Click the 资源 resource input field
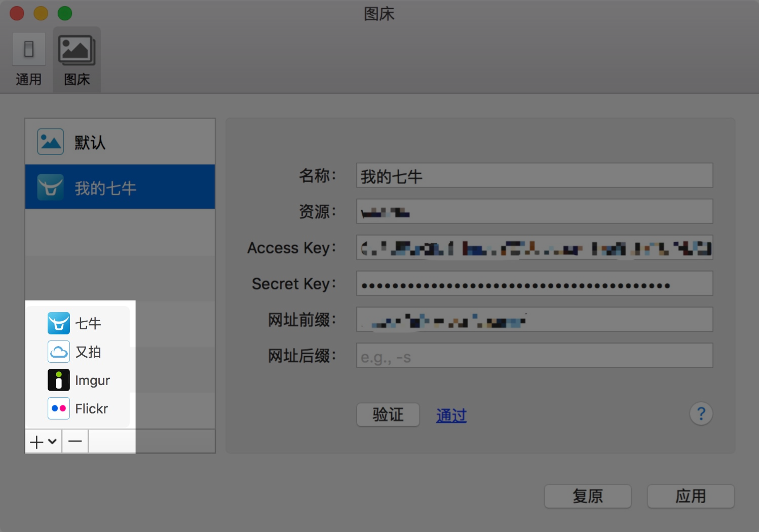Screen dimensions: 759x532 534,212
